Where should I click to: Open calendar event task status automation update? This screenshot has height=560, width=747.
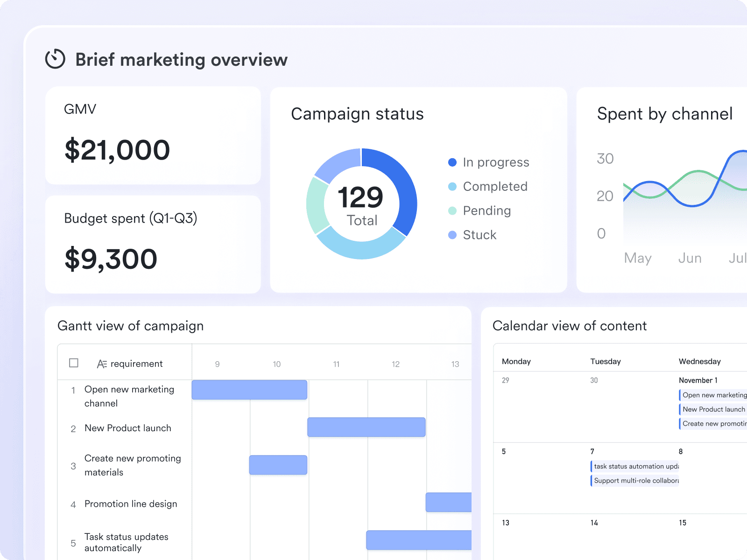pos(635,466)
